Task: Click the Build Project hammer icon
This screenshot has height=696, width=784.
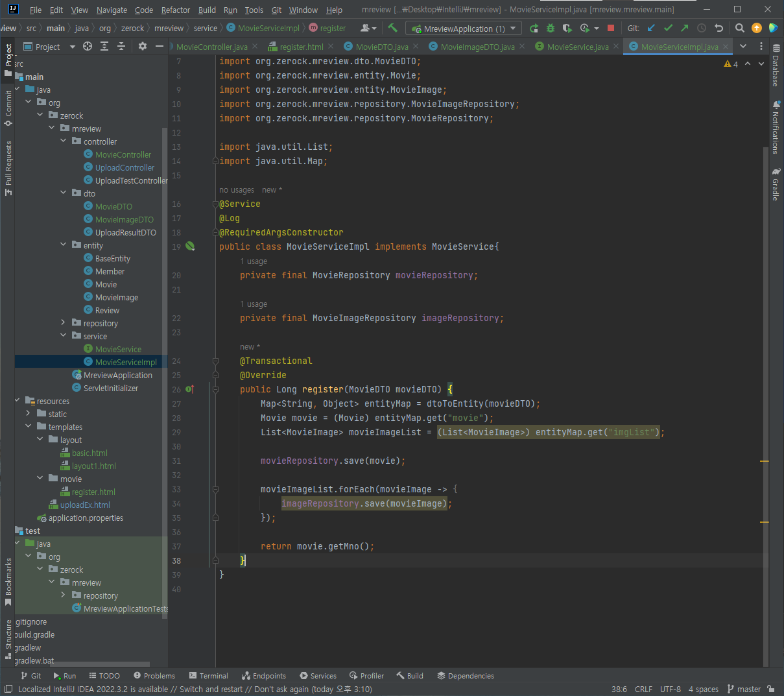Action: click(392, 28)
